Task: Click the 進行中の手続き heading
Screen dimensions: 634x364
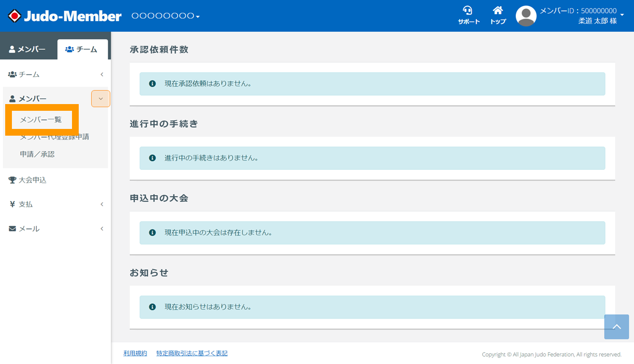Action: [x=164, y=124]
